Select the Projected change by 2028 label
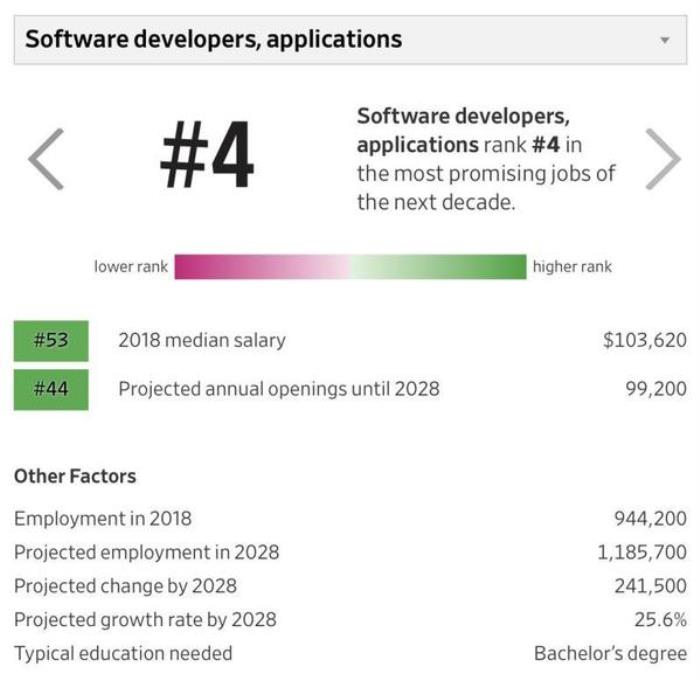Screen dimensions: 700x680 [125, 586]
